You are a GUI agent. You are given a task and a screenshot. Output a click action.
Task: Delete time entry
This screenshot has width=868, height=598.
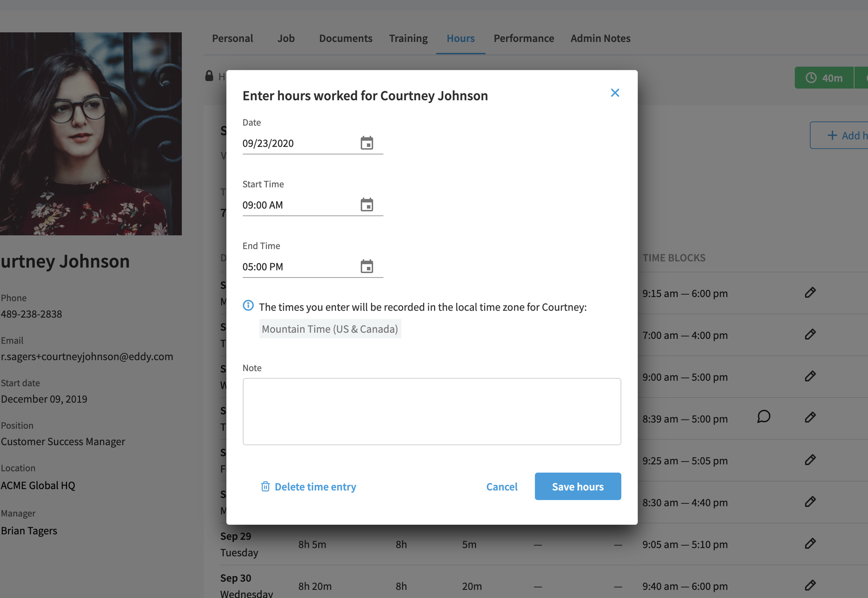point(308,487)
